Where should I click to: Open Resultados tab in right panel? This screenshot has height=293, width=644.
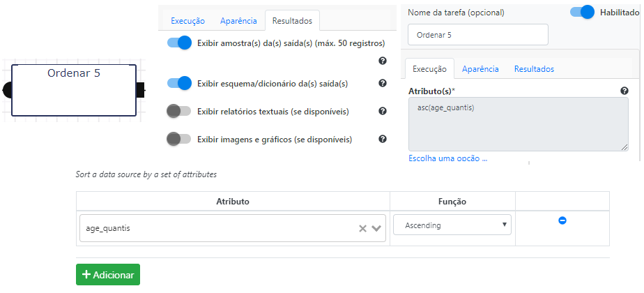(x=534, y=68)
